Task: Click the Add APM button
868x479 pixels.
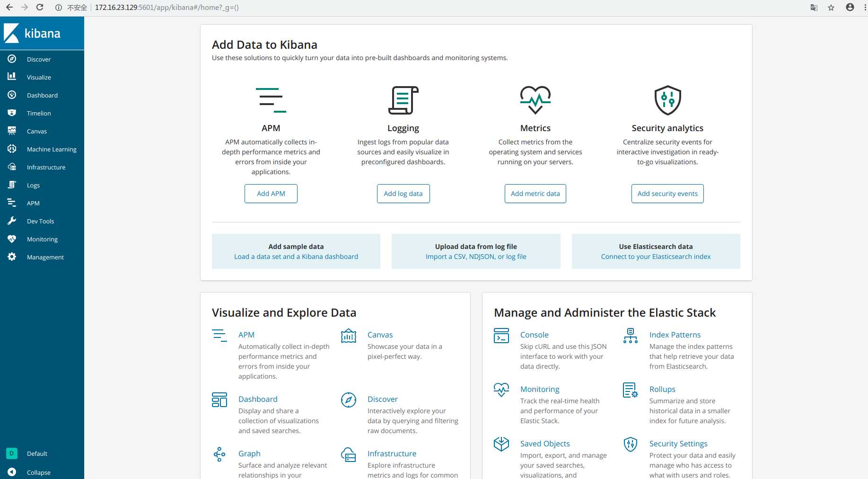Action: [271, 194]
